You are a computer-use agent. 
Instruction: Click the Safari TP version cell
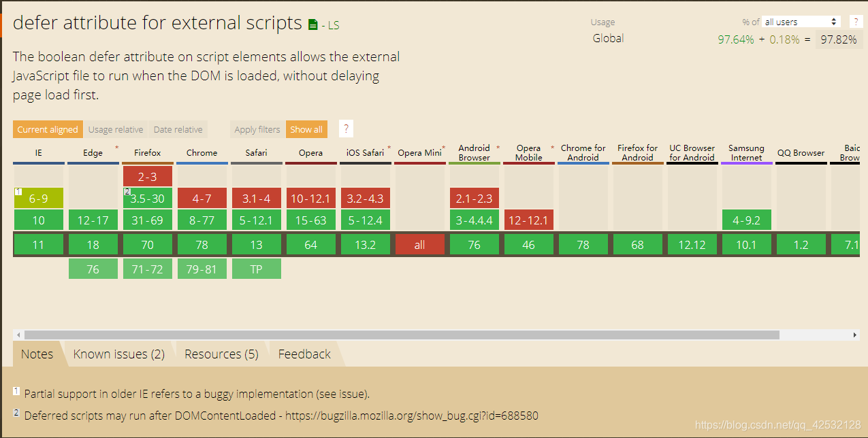point(257,269)
